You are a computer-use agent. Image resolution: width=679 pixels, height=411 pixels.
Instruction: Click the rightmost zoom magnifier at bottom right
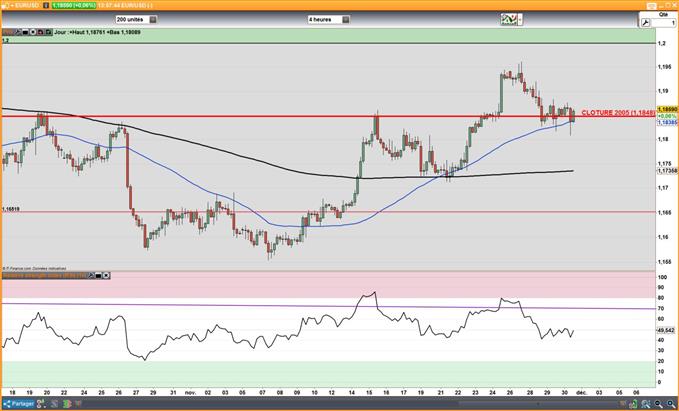coord(672,405)
